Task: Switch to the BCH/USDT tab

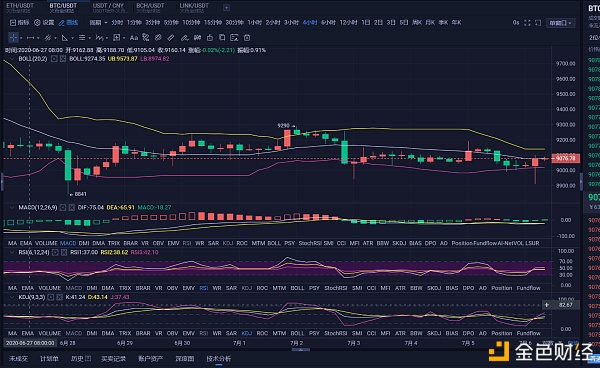Action: (150, 7)
